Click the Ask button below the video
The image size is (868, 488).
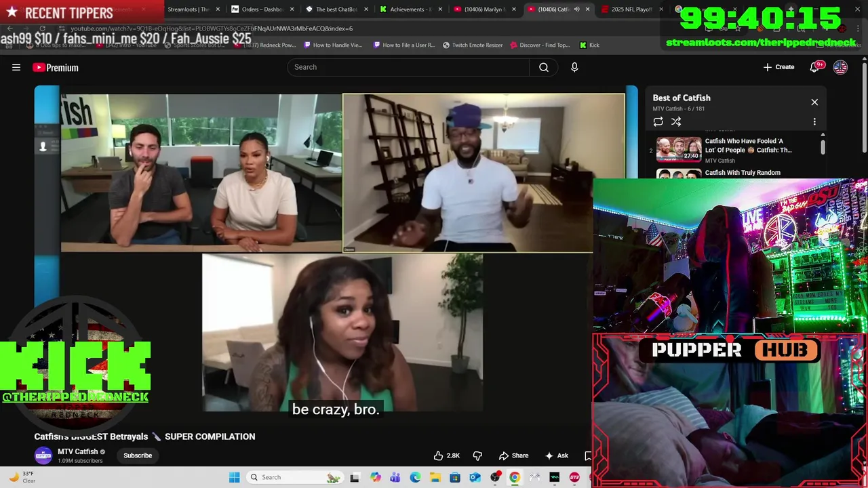point(557,455)
